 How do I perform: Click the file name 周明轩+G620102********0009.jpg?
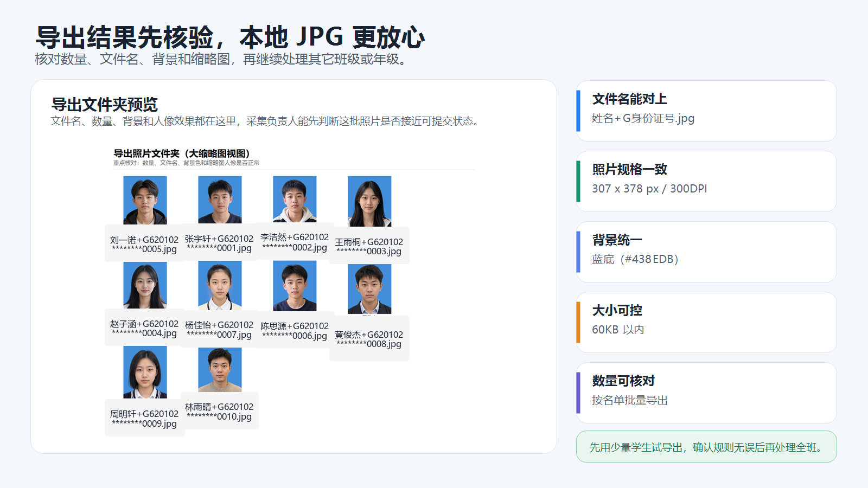pyautogui.click(x=144, y=419)
